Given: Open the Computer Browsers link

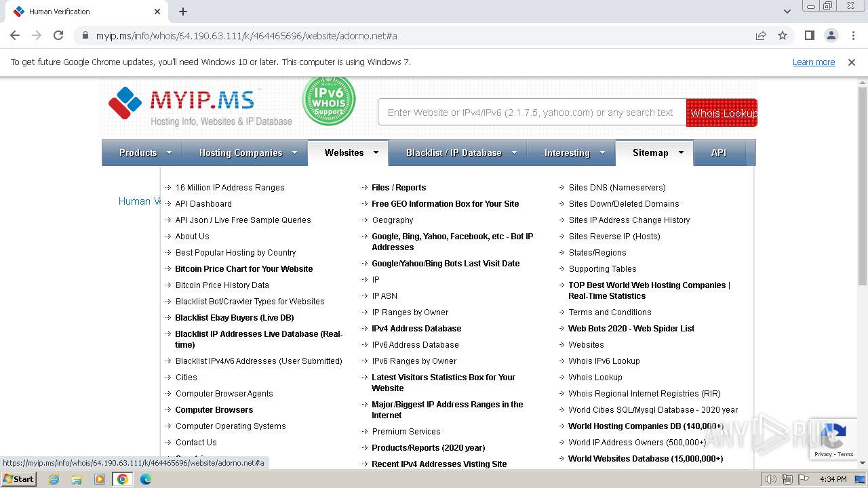Looking at the screenshot, I should pos(214,410).
